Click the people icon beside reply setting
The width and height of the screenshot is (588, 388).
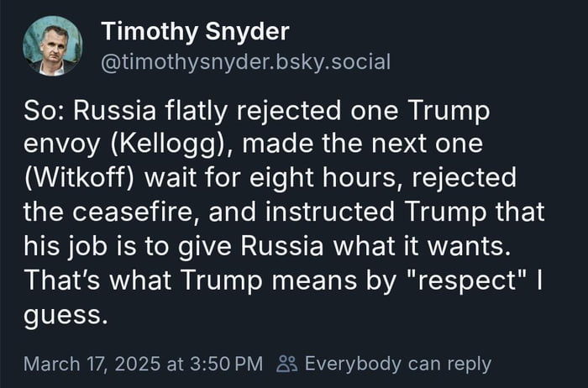coord(286,364)
